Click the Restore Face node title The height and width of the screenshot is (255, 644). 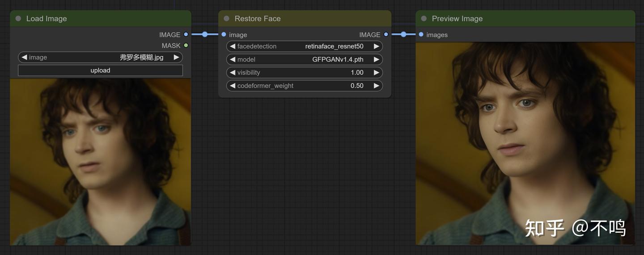(x=258, y=19)
